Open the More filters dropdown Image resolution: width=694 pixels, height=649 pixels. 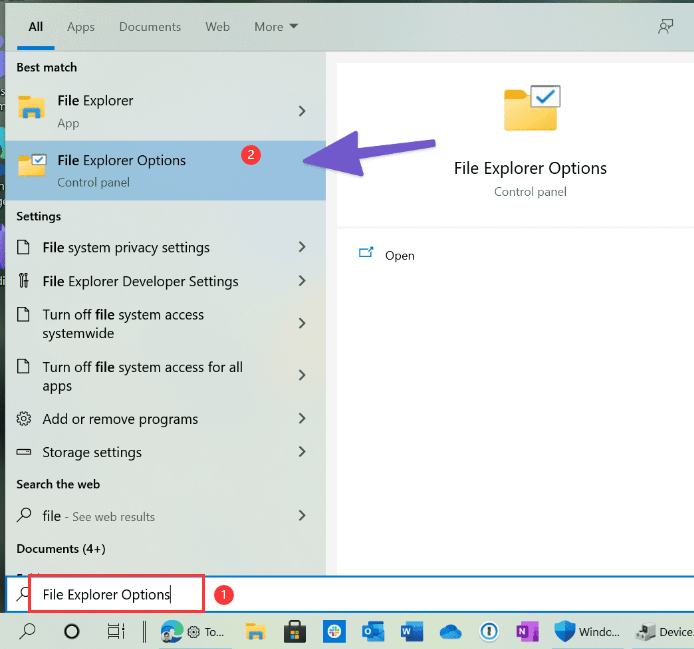[x=276, y=27]
